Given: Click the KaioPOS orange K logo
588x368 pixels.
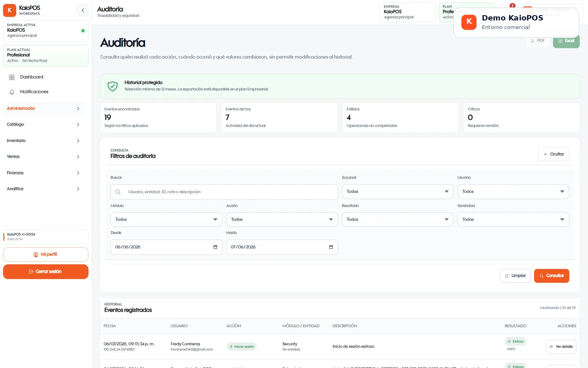Looking at the screenshot, I should (x=10, y=10).
